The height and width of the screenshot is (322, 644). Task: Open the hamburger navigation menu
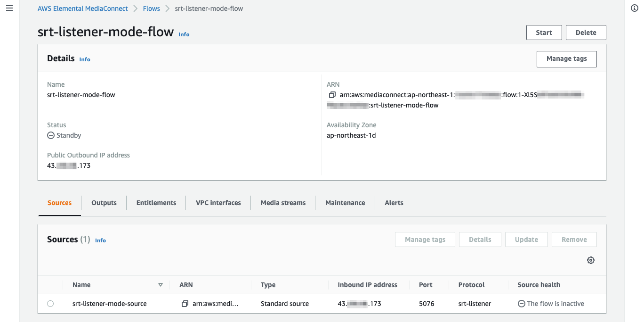click(x=9, y=8)
